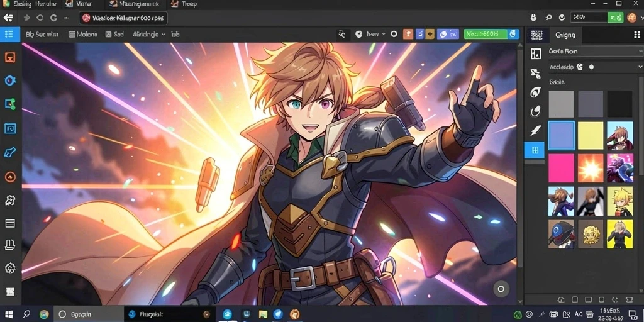The image size is (644, 322).
Task: Click the selection cursor icon in canvas toolbar
Action: point(341,35)
